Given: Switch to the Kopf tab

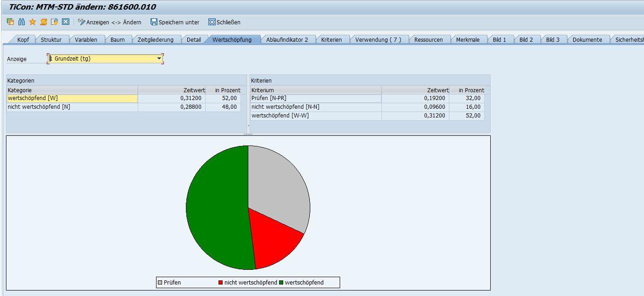Looking at the screenshot, I should [x=23, y=39].
